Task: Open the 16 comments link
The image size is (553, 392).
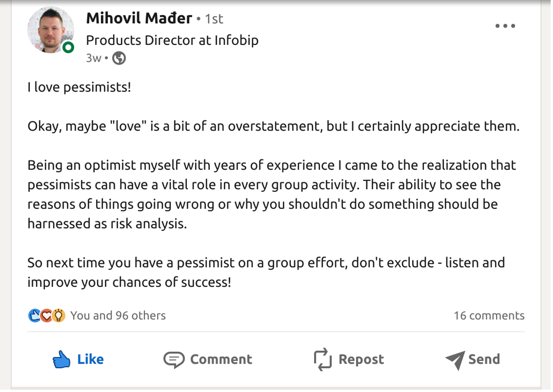Action: click(489, 316)
